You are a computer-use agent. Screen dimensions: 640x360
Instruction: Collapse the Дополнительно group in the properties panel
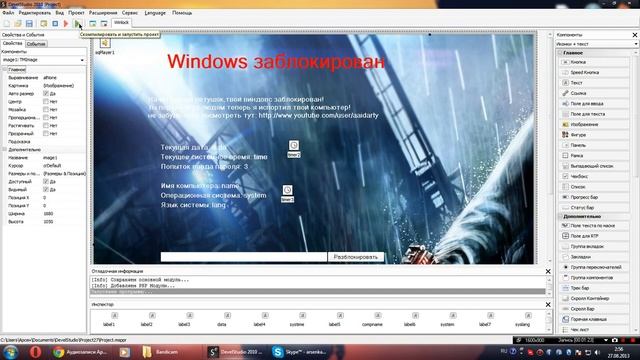click(x=5, y=149)
